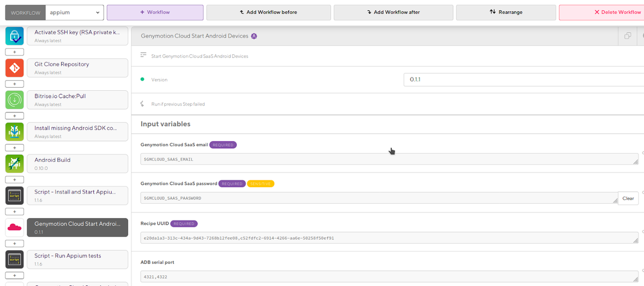This screenshot has width=644, height=286.
Task: Click the Genymotion Cloud SaaS password field
Action: click(x=379, y=198)
